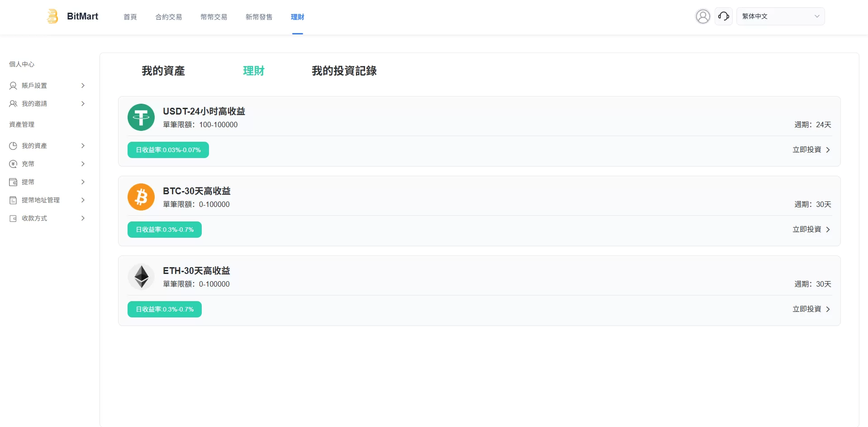The width and height of the screenshot is (868, 427).
Task: Click 立即投資 for the BTC product
Action: click(x=811, y=230)
